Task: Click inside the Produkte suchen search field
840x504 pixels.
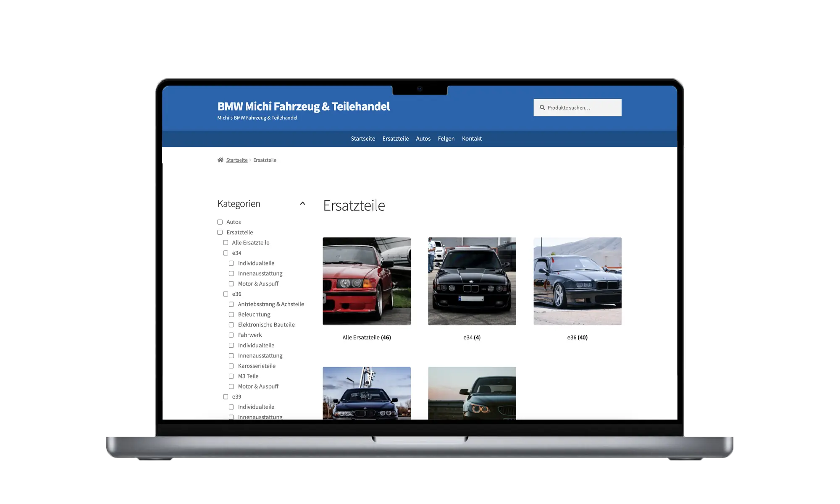Action: pyautogui.click(x=580, y=108)
